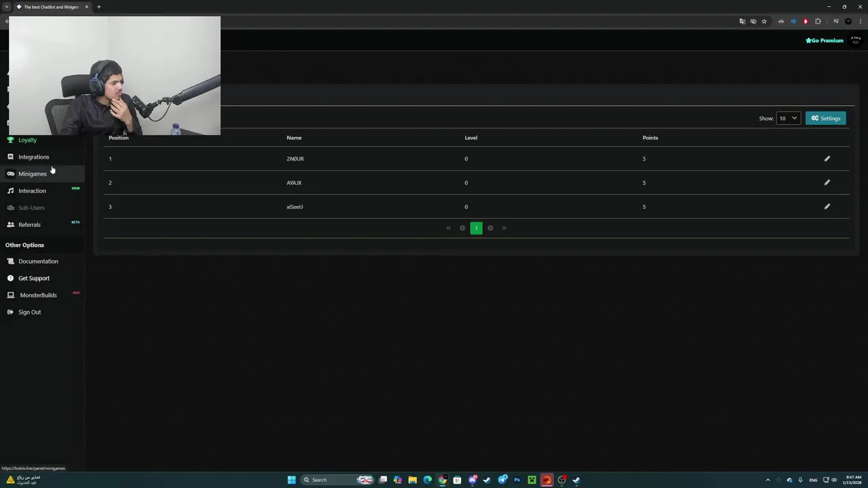Open the Get Support link

(34, 278)
